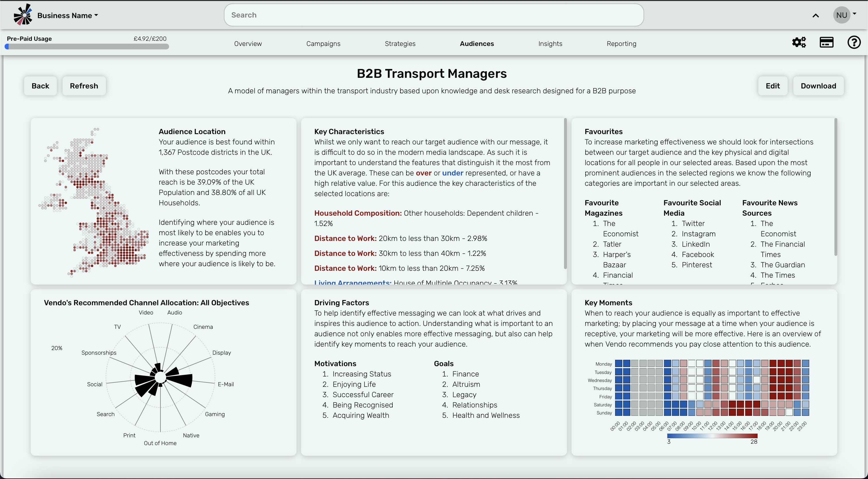Open the Insights tab
The height and width of the screenshot is (479, 868).
coord(550,43)
